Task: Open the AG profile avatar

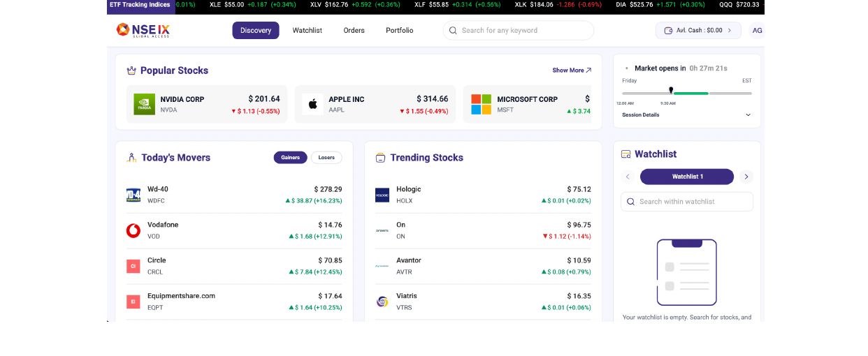Action: tap(757, 31)
